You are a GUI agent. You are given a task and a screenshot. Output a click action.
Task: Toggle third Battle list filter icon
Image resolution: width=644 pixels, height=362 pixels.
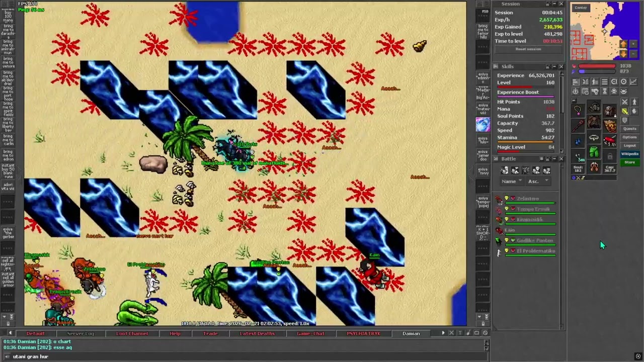point(525,170)
